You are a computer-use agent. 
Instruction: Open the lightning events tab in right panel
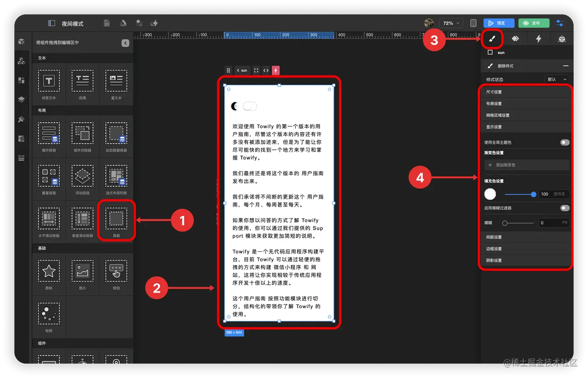click(538, 39)
